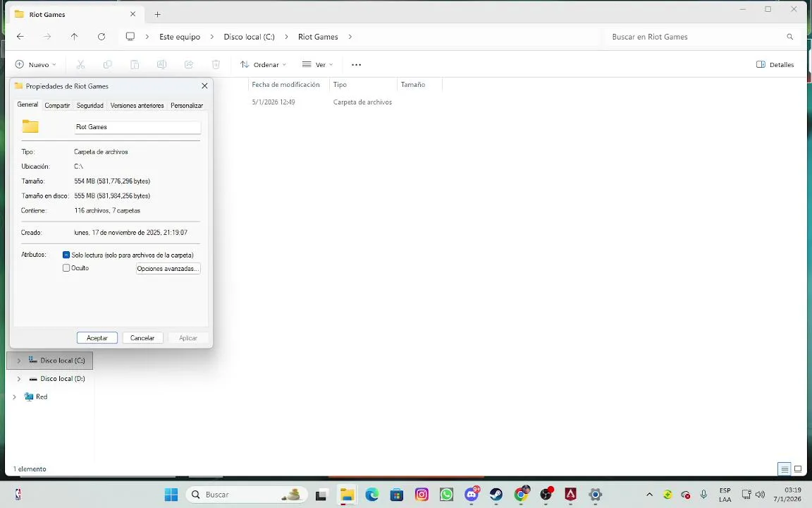Click chevron after Este equipo breadcrumb
The width and height of the screenshot is (812, 508).
211,37
